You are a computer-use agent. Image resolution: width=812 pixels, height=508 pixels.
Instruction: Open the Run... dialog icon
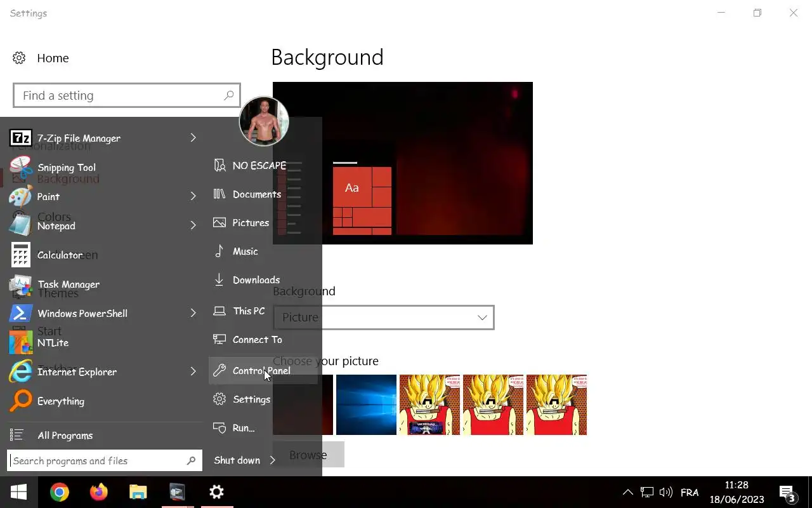219,428
